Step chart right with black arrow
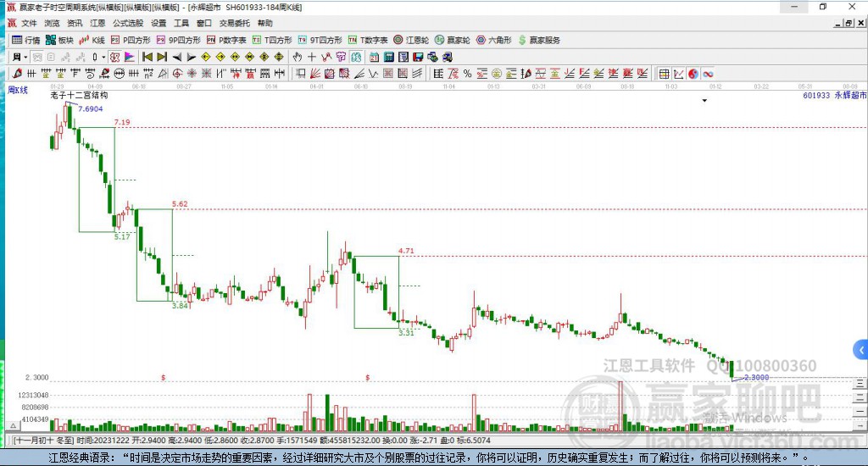868x466 pixels. coord(192,57)
